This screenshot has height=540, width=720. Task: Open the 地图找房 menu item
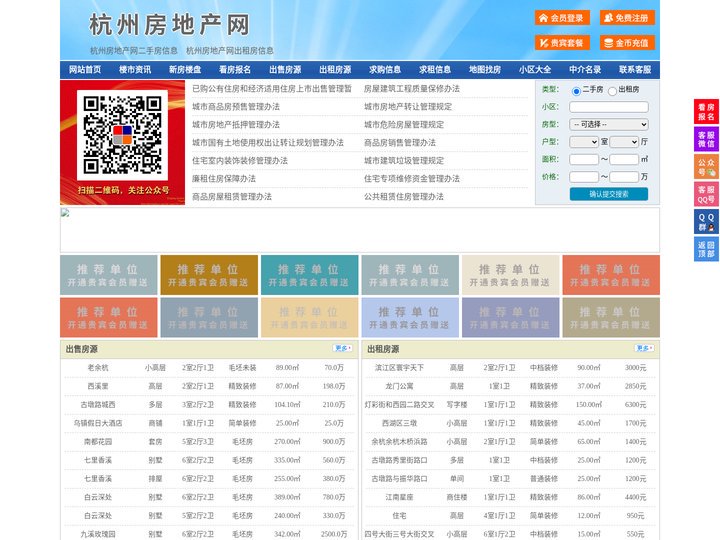pos(485,70)
